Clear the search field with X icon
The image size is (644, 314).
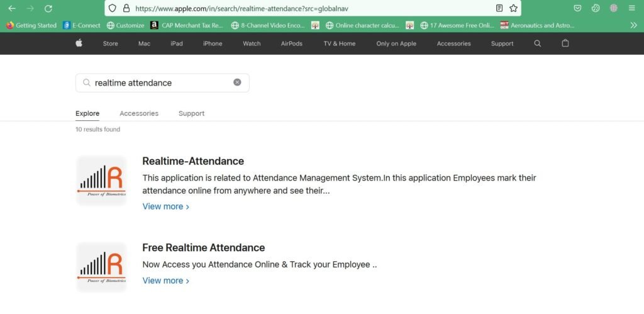237,82
